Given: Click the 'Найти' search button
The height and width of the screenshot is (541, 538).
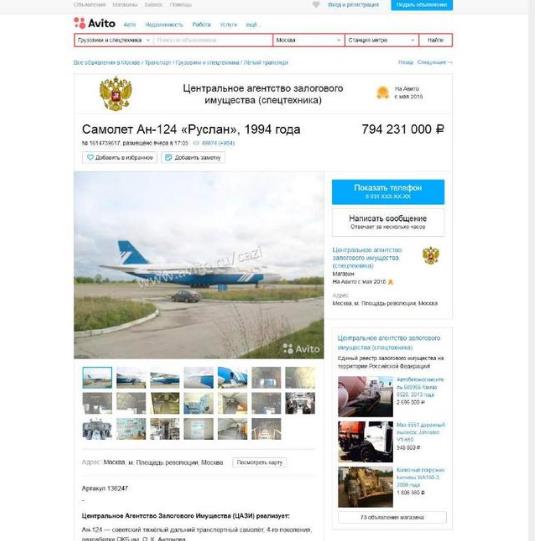Looking at the screenshot, I should pyautogui.click(x=436, y=40).
